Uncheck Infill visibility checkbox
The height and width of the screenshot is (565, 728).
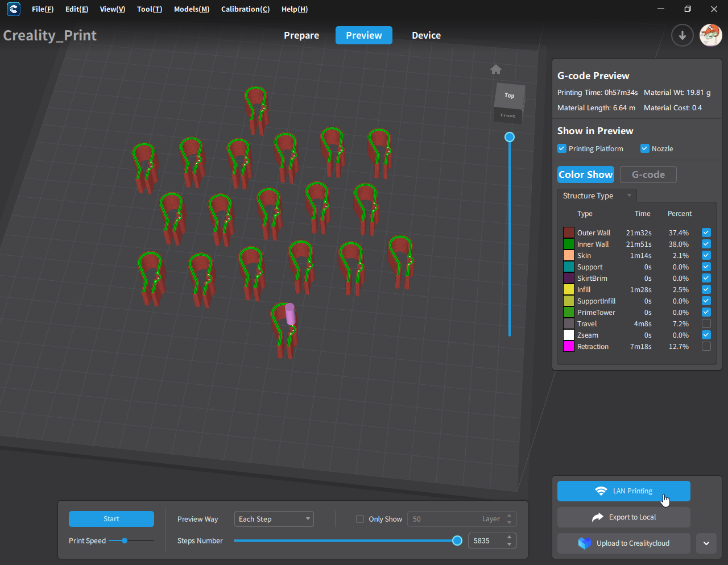[x=706, y=289]
